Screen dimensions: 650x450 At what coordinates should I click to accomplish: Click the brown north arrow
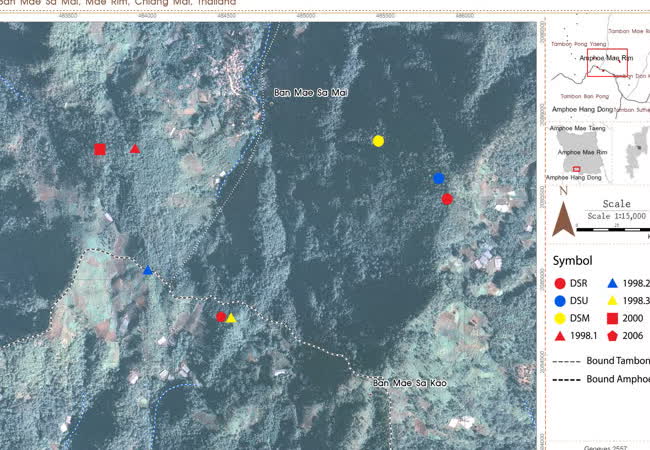tap(563, 219)
